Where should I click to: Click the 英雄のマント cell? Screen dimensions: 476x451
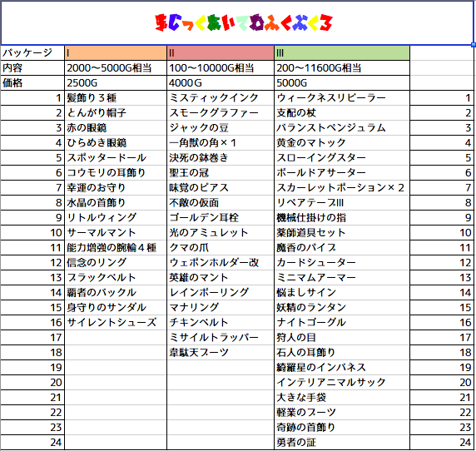pos(221,277)
